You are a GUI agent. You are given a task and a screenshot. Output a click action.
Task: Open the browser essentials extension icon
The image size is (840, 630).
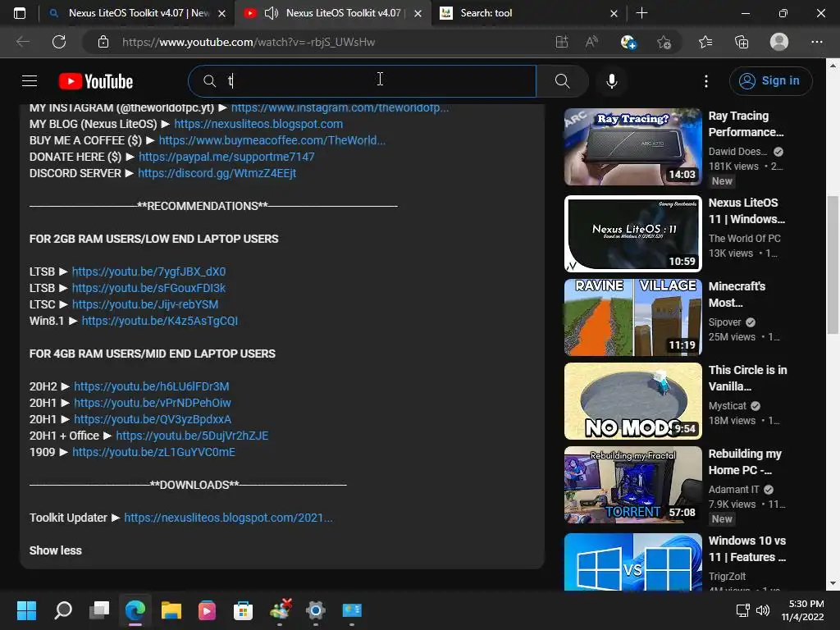click(628, 42)
